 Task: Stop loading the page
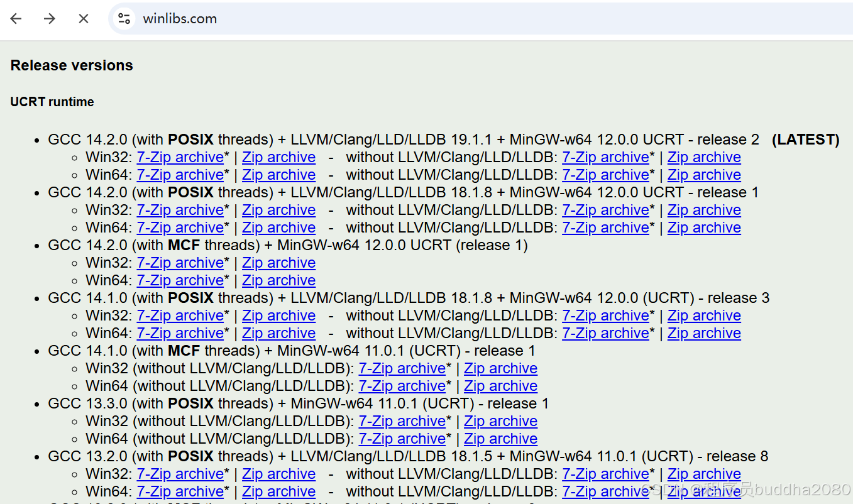click(84, 19)
